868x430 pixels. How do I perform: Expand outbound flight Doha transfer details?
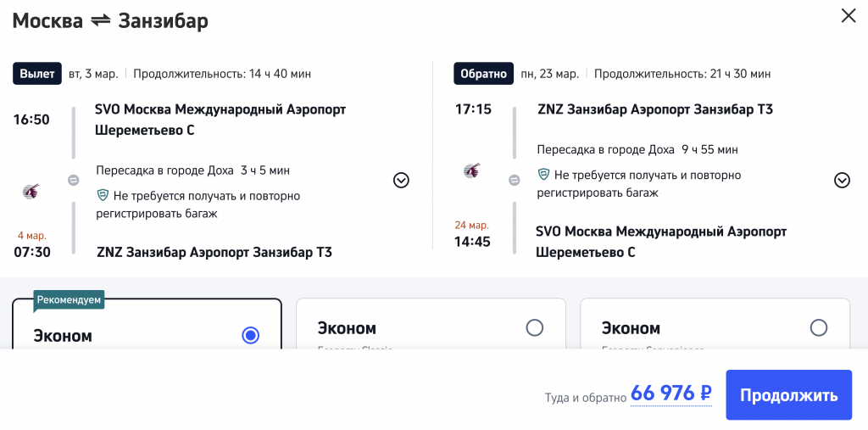[401, 180]
